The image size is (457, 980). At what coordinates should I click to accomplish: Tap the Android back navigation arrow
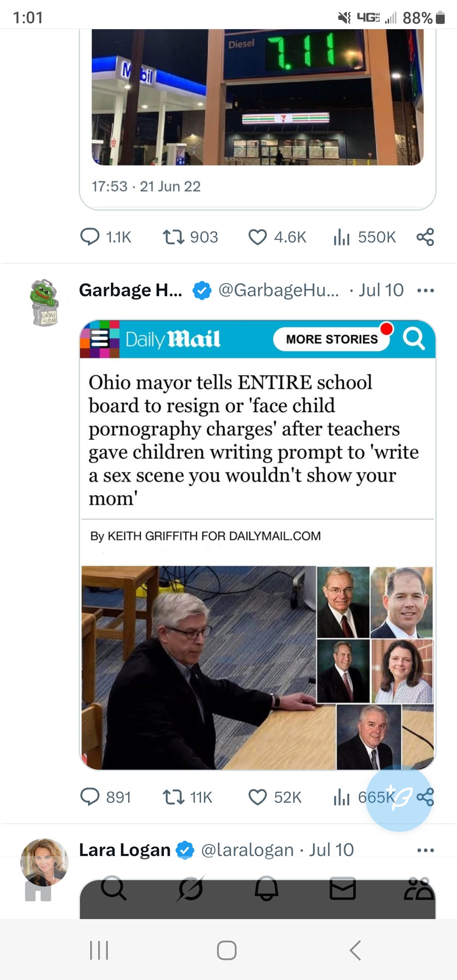pyautogui.click(x=355, y=950)
